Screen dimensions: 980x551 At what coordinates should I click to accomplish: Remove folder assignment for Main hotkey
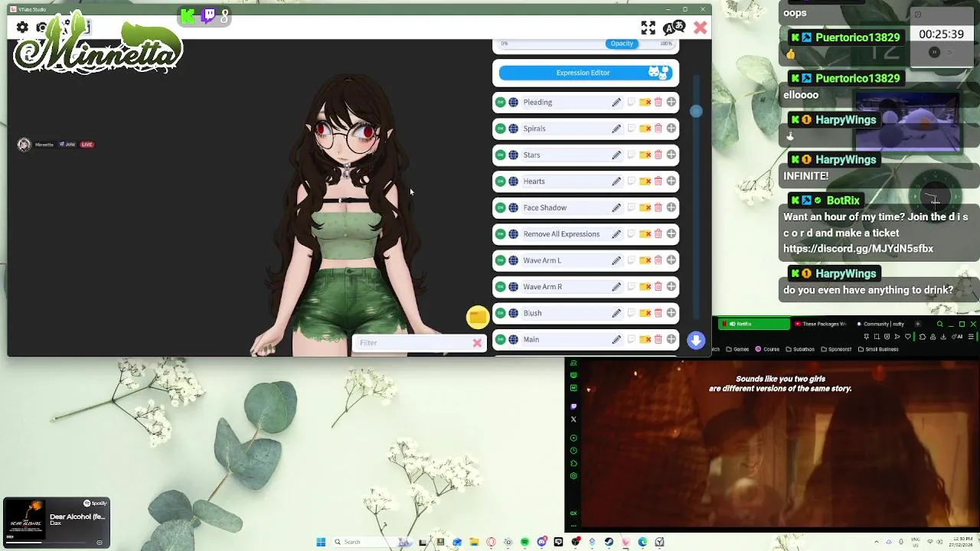click(645, 339)
